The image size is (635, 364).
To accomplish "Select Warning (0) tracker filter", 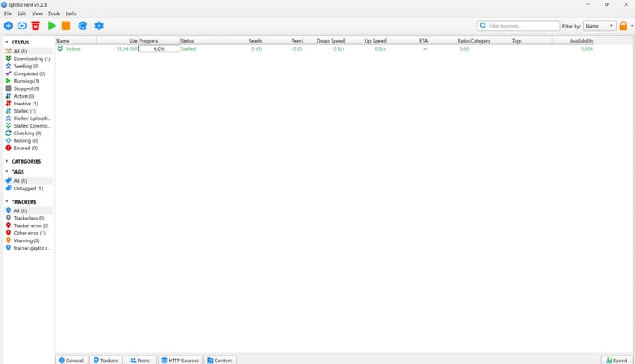I will pos(28,240).
